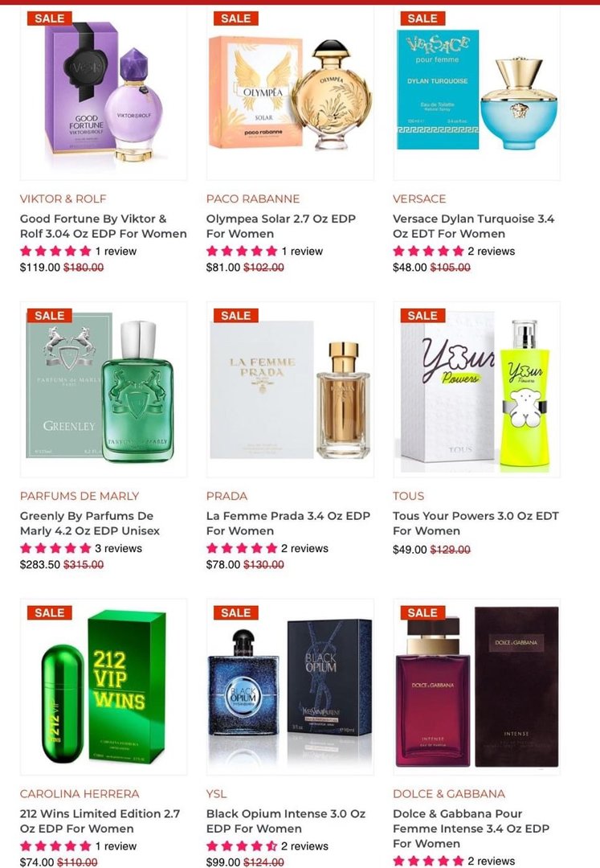Open La Femme Prada 3.4 Oz title
Viewport: 600px width, 868px height.
click(x=288, y=524)
